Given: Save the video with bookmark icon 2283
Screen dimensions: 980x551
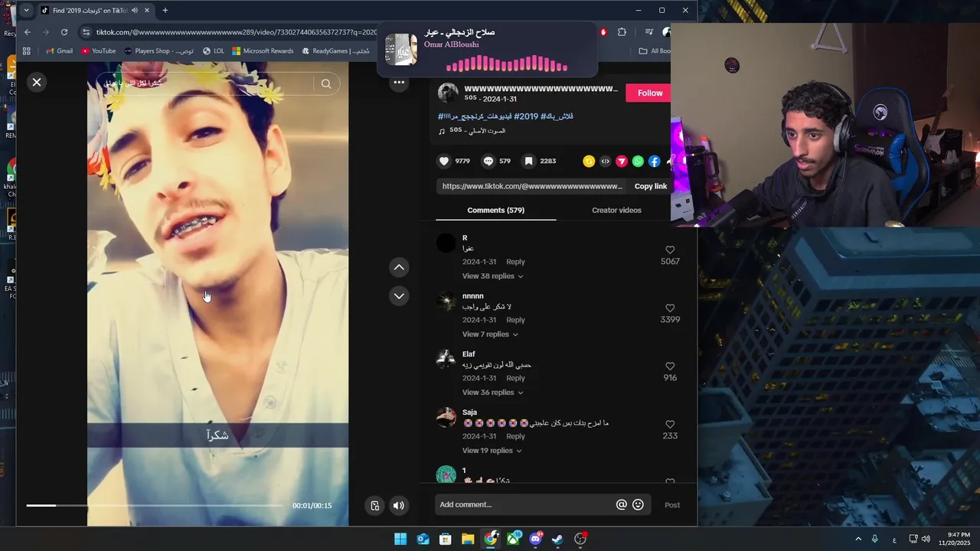Looking at the screenshot, I should tap(528, 161).
